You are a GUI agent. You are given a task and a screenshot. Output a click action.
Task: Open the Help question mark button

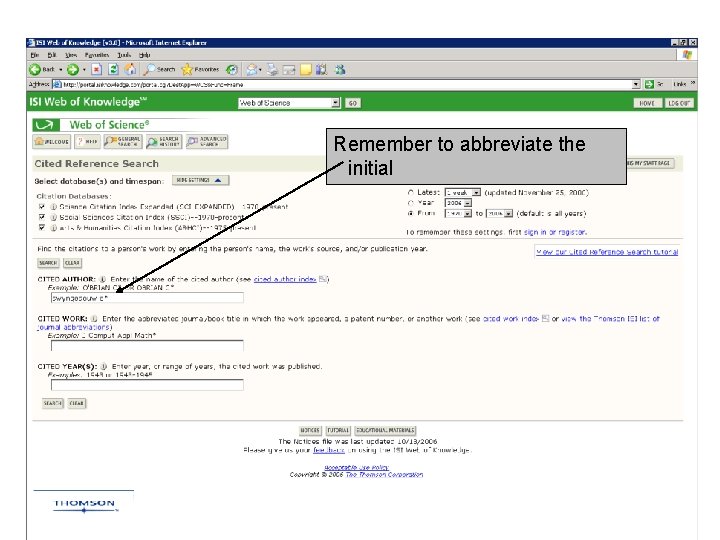[87, 141]
